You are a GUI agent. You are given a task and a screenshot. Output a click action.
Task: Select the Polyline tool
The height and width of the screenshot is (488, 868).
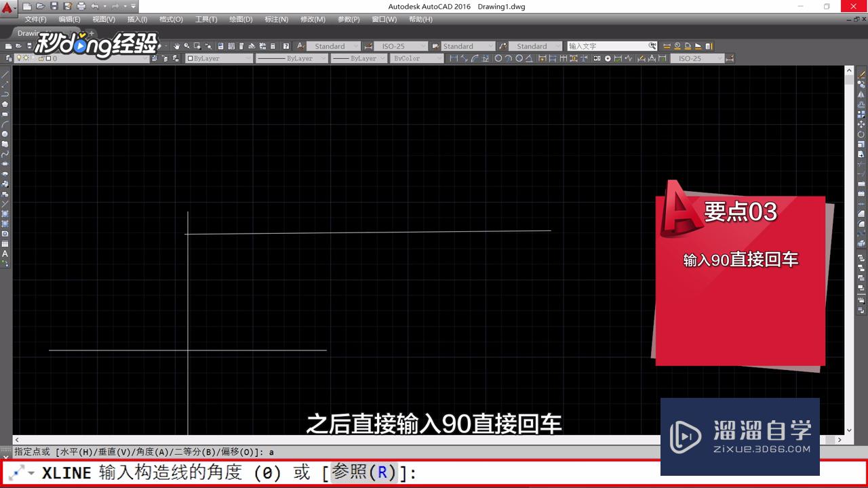tap(5, 94)
